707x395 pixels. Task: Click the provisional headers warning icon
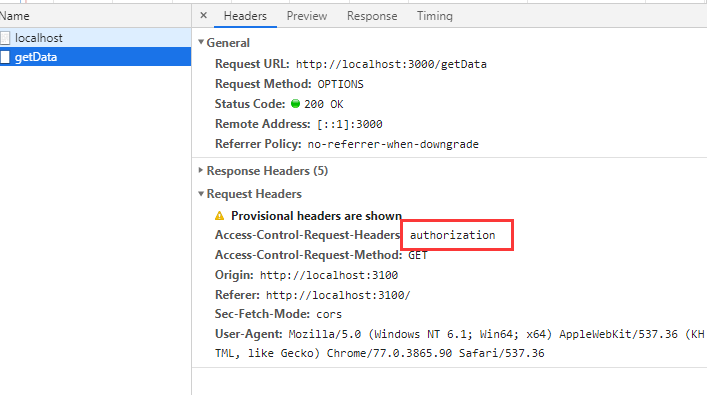(220, 216)
